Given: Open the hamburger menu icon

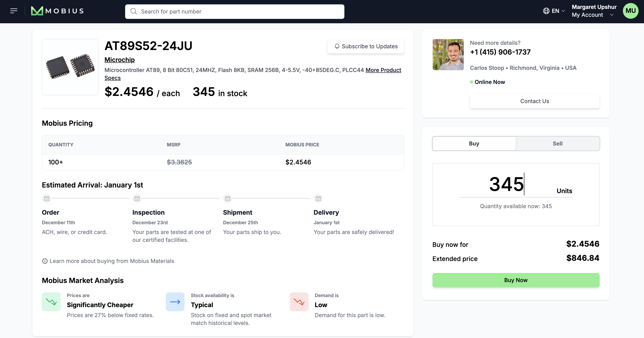Looking at the screenshot, I should click(14, 11).
